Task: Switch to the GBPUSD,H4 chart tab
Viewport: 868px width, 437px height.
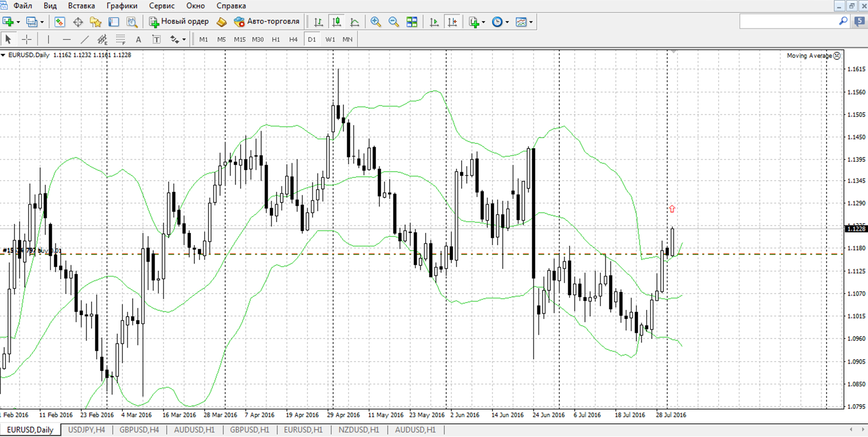Action: [139, 430]
